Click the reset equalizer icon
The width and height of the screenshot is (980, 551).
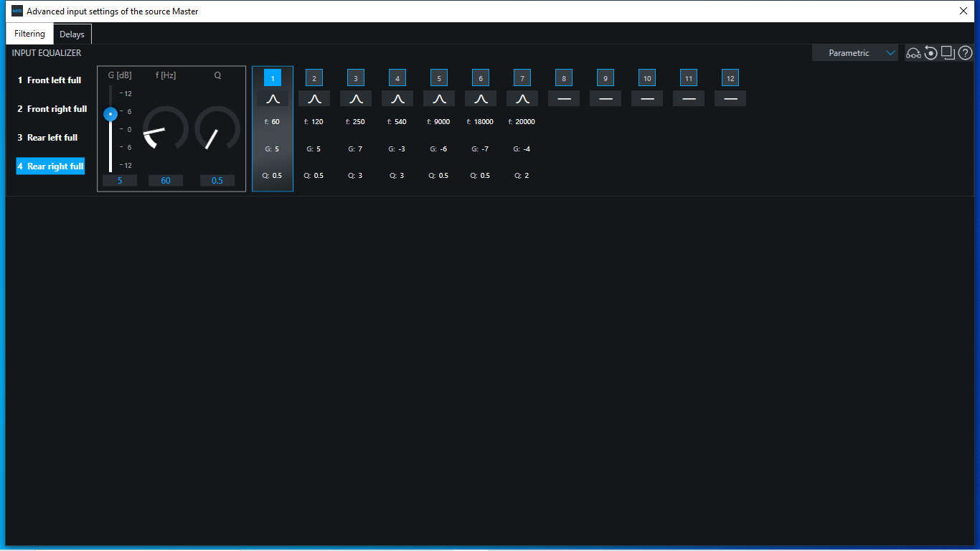pyautogui.click(x=930, y=53)
